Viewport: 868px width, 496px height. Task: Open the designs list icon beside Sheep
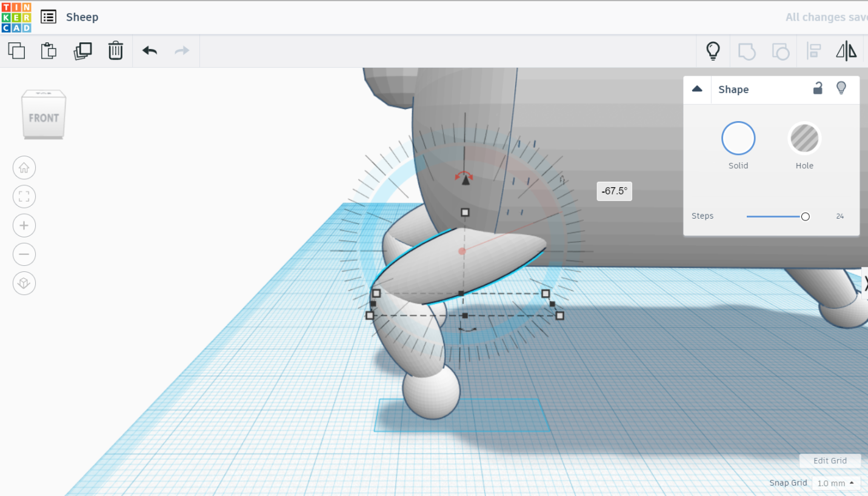[x=48, y=17]
